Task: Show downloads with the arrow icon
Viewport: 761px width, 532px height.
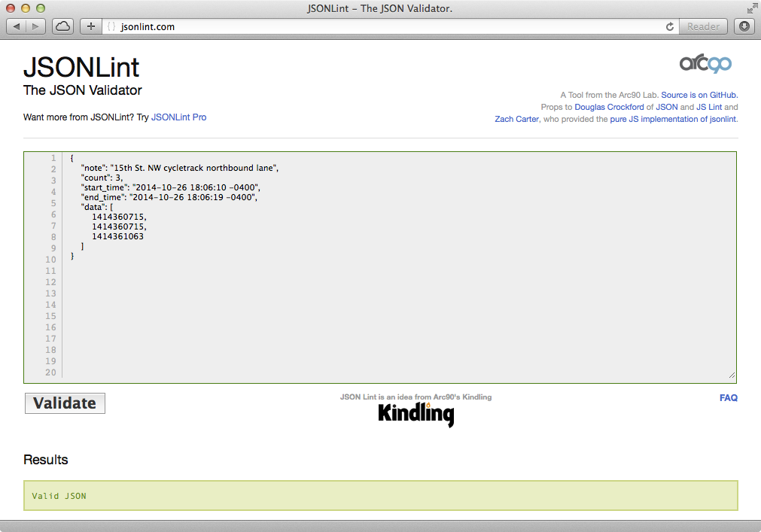Action: (x=744, y=26)
